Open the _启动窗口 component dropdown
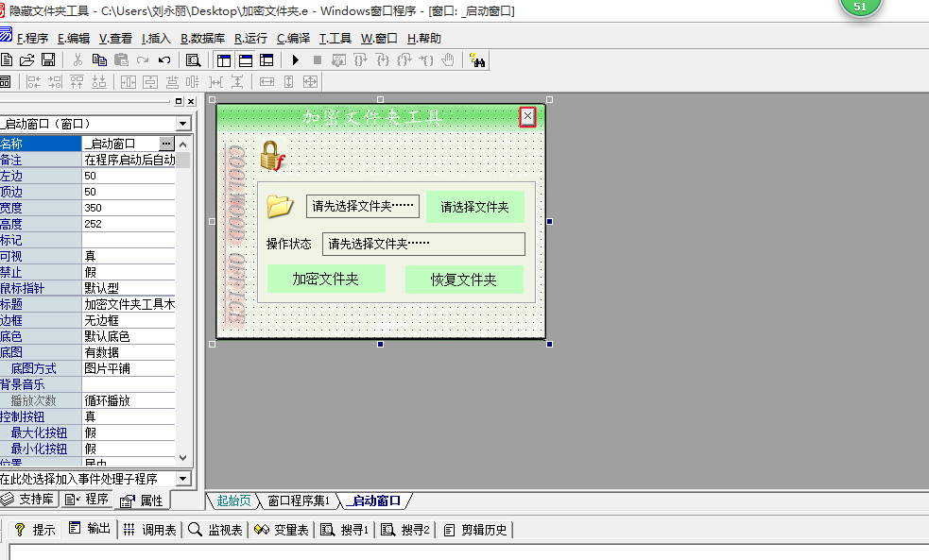Image resolution: width=929 pixels, height=560 pixels. [x=183, y=123]
